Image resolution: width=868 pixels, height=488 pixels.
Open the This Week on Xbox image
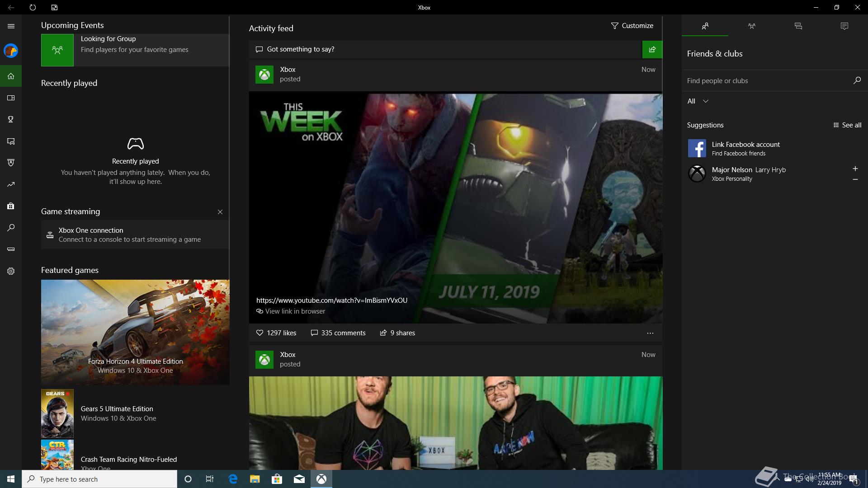point(456,208)
